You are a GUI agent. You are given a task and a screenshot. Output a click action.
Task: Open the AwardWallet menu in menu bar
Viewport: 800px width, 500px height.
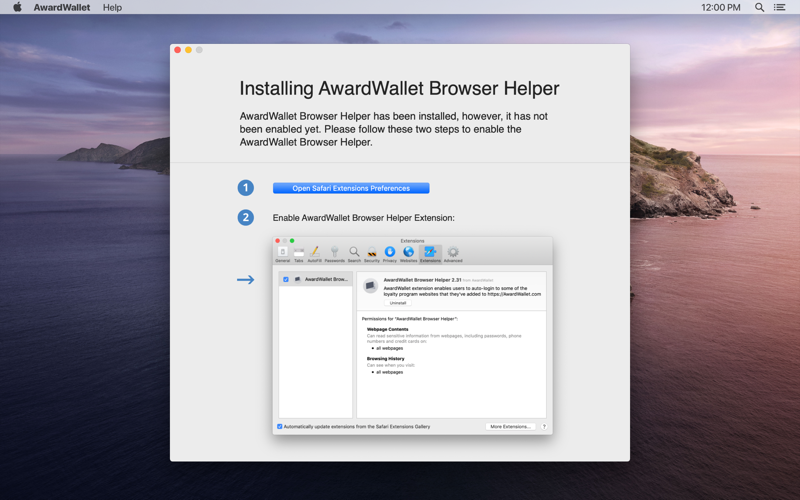tap(62, 7)
